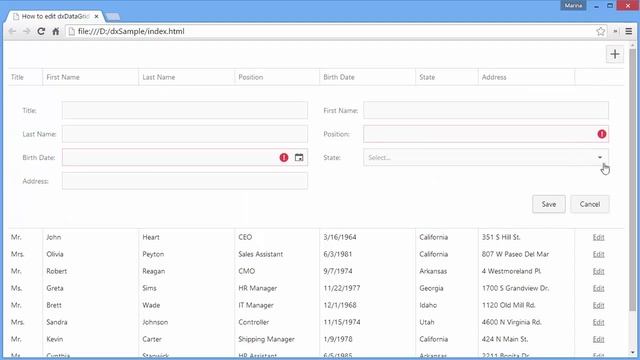This screenshot has width=640, height=360.
Task: Click the Last Name input field
Action: coord(185,134)
